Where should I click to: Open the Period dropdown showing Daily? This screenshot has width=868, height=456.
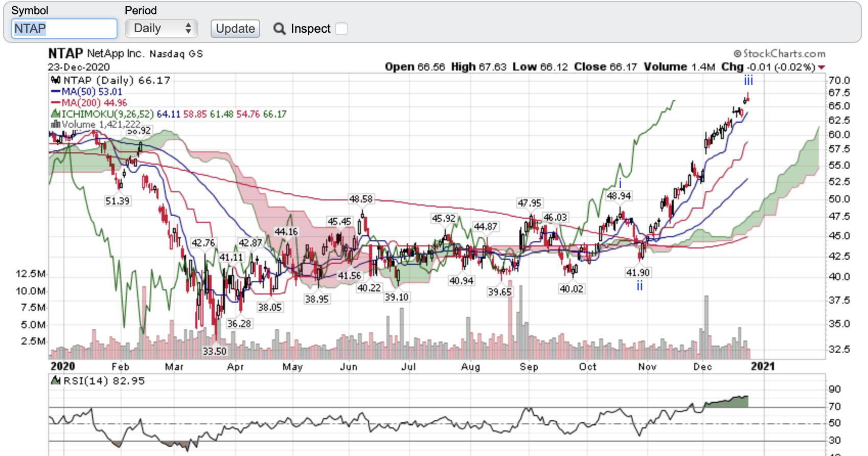[x=162, y=29]
